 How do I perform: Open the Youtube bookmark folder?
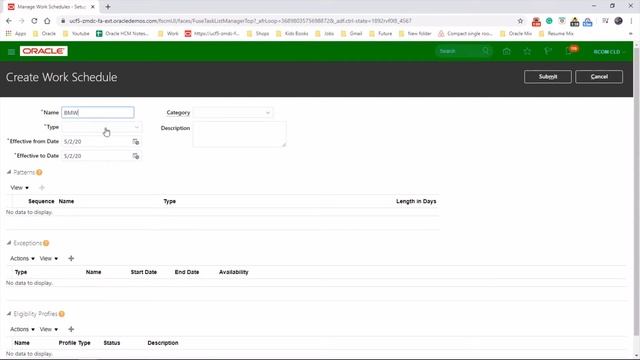pyautogui.click(x=76, y=33)
